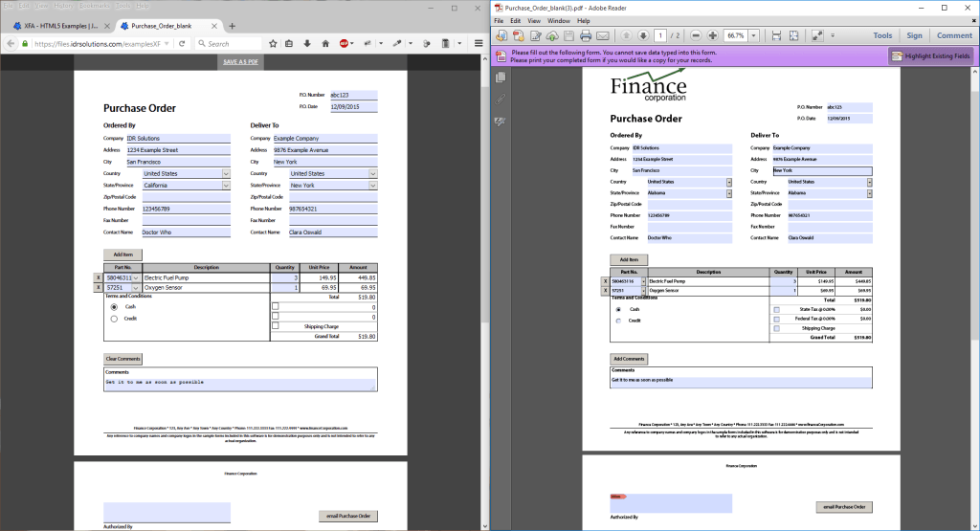Click the Firefox Search input box

(230, 43)
